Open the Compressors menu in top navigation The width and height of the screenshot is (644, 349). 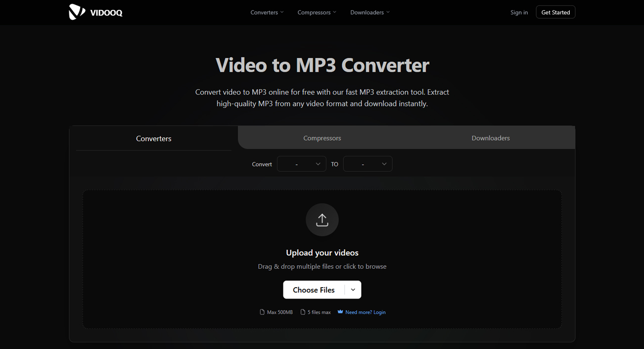pos(317,12)
